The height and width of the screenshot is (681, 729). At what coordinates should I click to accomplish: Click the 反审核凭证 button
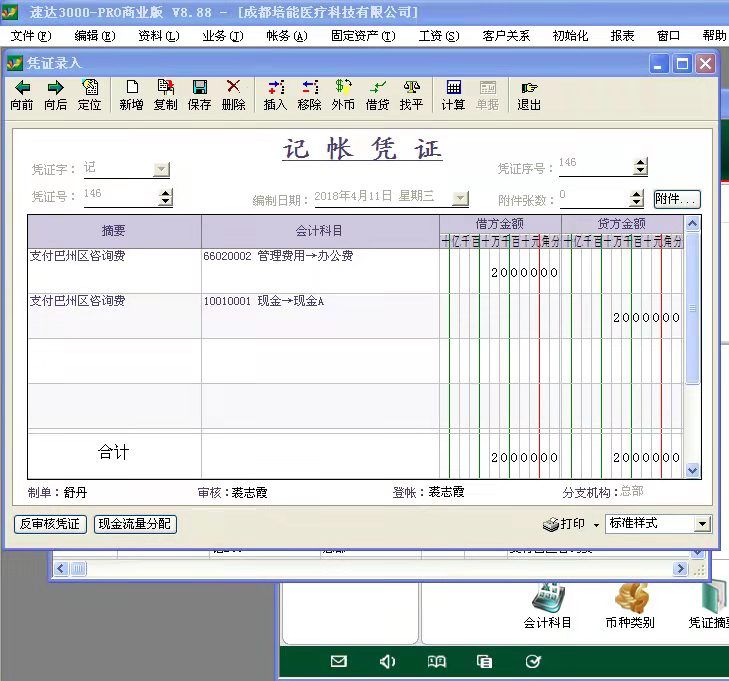[x=50, y=524]
